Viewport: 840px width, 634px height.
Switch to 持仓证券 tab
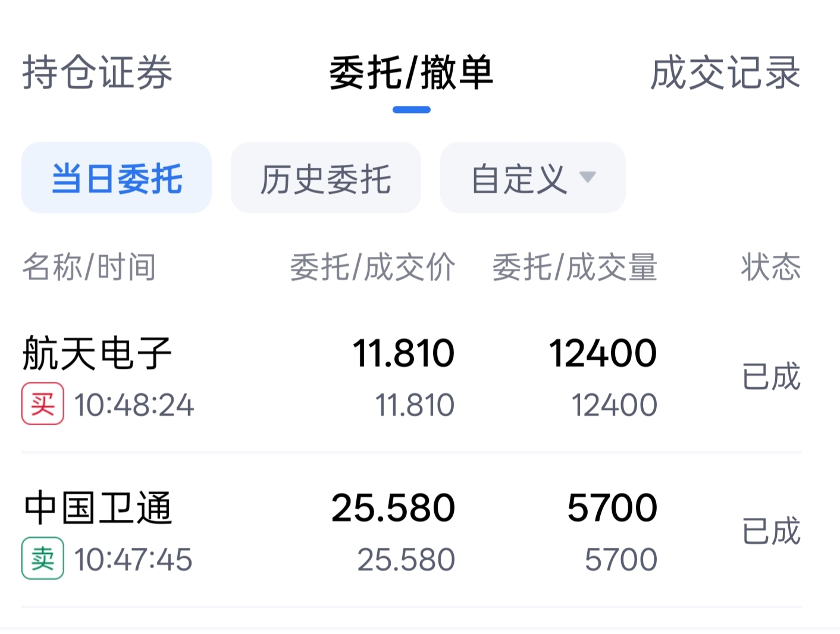point(98,73)
